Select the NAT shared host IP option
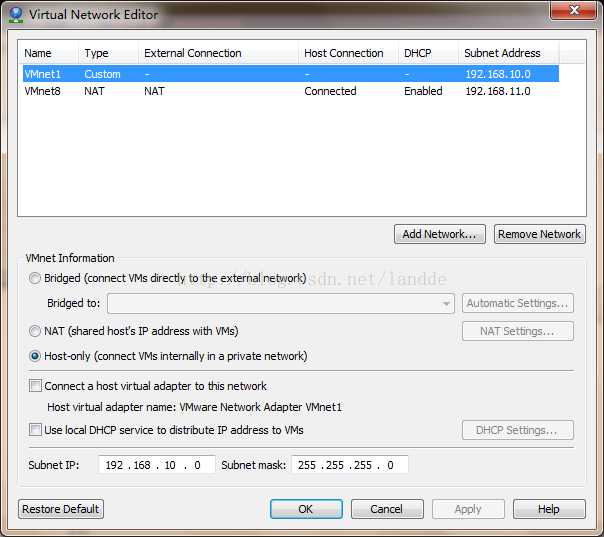This screenshot has height=537, width=604. tap(35, 331)
